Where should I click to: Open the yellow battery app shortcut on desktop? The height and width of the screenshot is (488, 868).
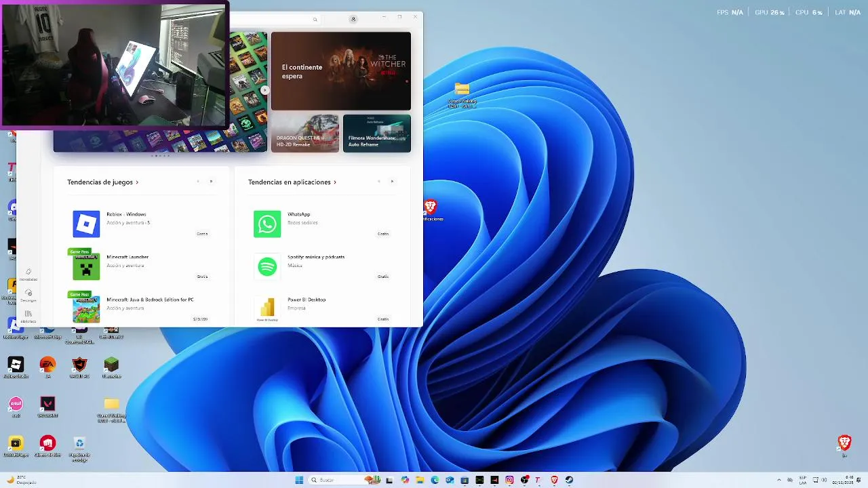15,446
